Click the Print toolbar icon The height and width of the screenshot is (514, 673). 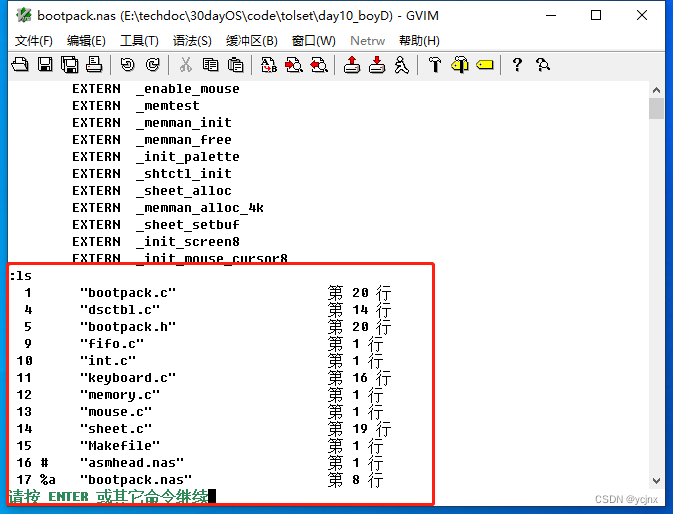click(94, 65)
